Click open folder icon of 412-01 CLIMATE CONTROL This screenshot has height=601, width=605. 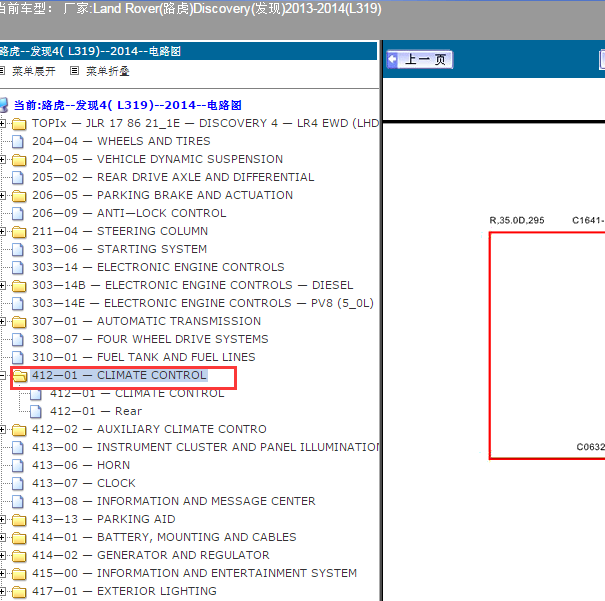[20, 375]
